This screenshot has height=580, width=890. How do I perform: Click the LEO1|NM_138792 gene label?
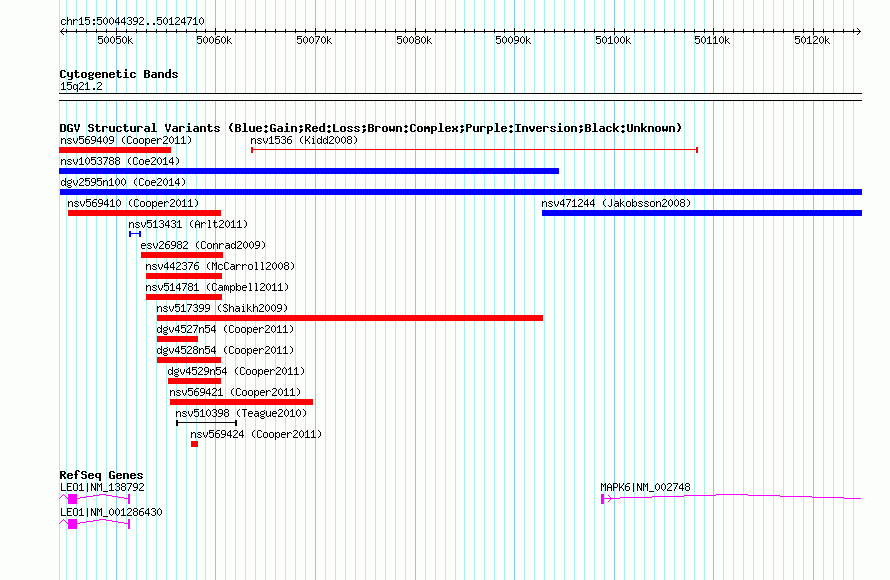102,487
